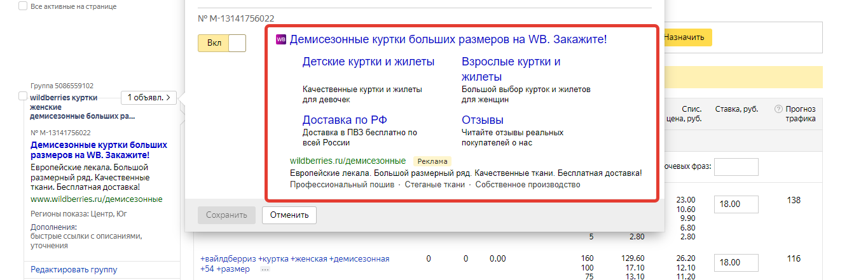Click display URL 'wildberries.ru/демисезонные' in preview
The image size is (868, 280).
click(x=348, y=161)
